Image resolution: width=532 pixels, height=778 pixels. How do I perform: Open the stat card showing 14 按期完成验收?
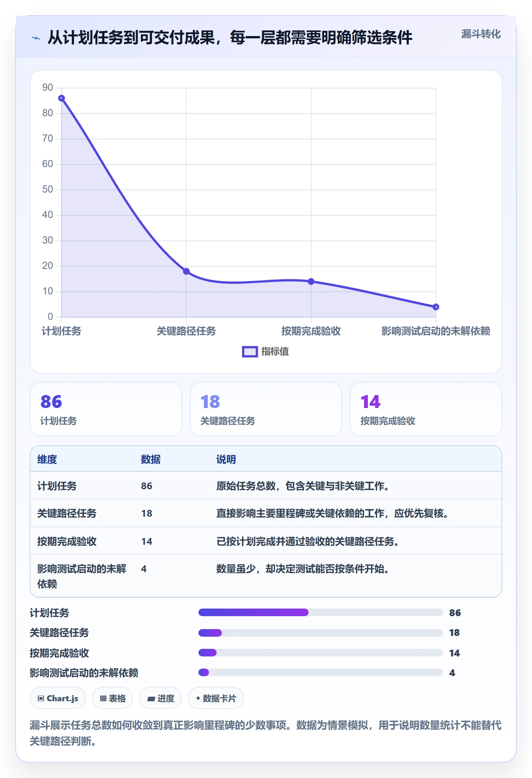pos(426,409)
